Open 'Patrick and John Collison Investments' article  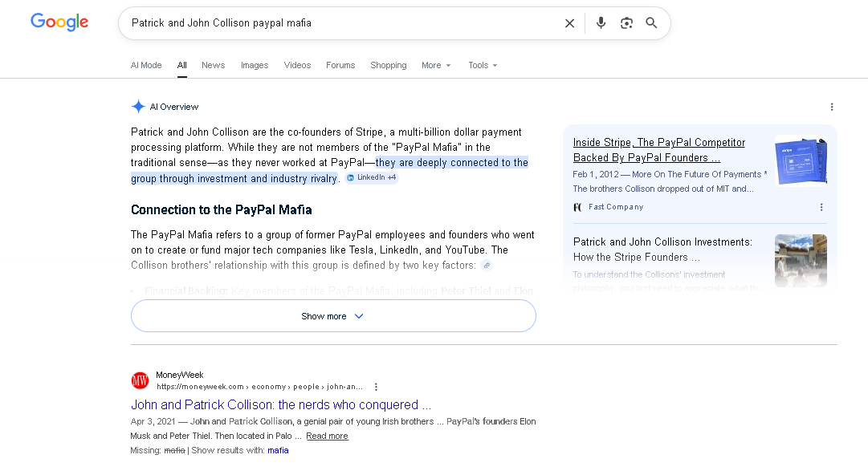point(662,250)
